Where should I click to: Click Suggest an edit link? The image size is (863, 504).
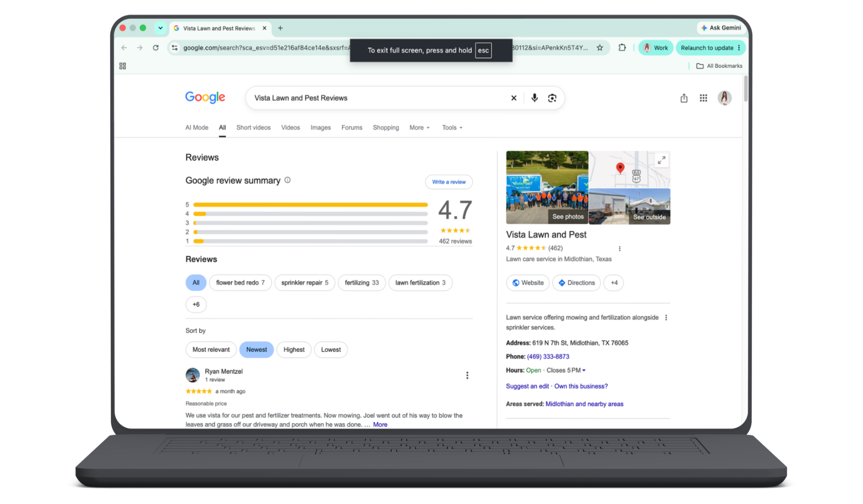tap(527, 386)
